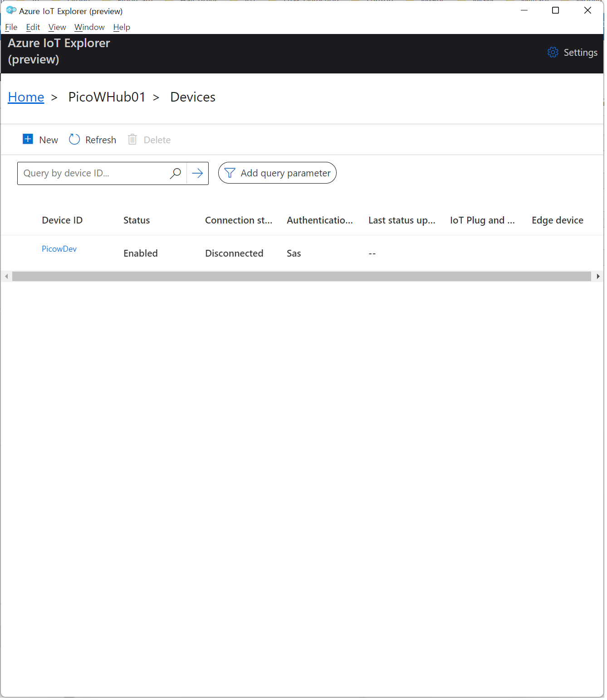Click the blue arrow to run query
Viewport: 607px width, 700px height.
pyautogui.click(x=197, y=173)
